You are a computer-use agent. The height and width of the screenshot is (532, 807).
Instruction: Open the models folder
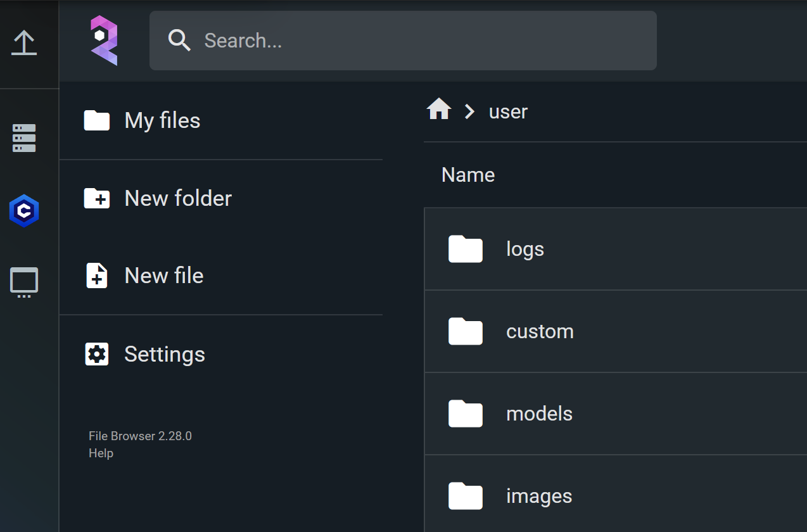point(539,414)
